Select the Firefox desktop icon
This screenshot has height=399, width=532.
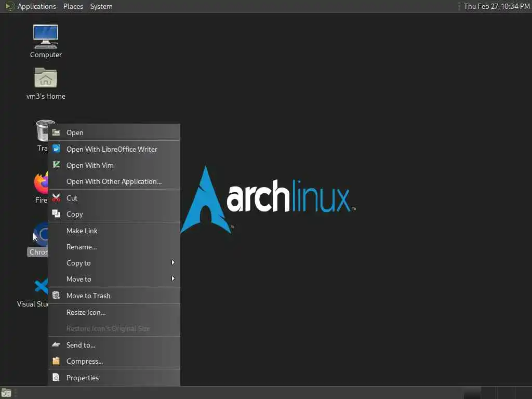[x=41, y=182]
